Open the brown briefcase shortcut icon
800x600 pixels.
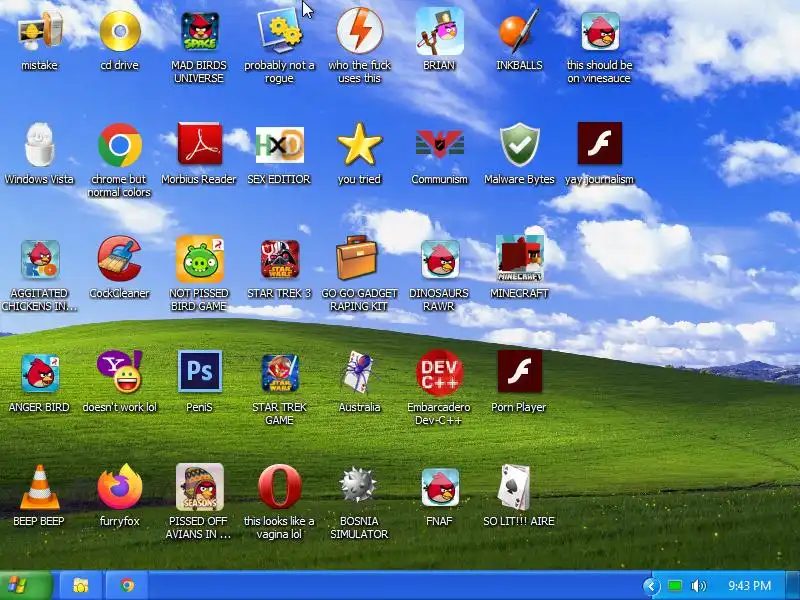[357, 258]
